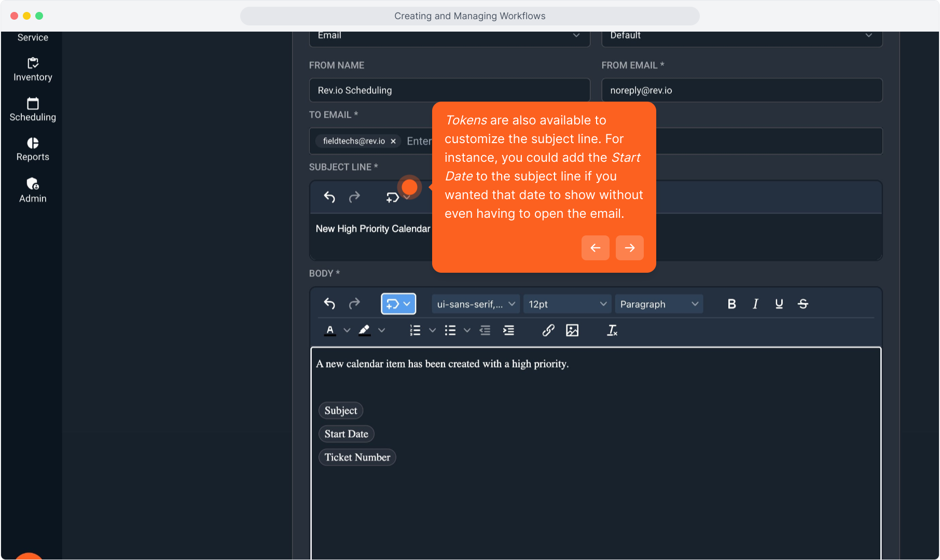Screen dimensions: 940x560
Task: Increase indent in body editor
Action: click(x=508, y=330)
